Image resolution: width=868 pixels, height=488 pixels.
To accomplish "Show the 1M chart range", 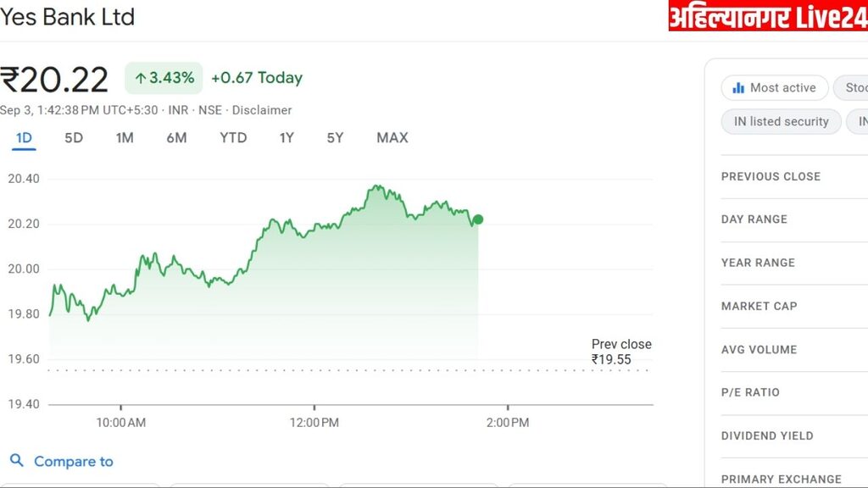I will [125, 137].
